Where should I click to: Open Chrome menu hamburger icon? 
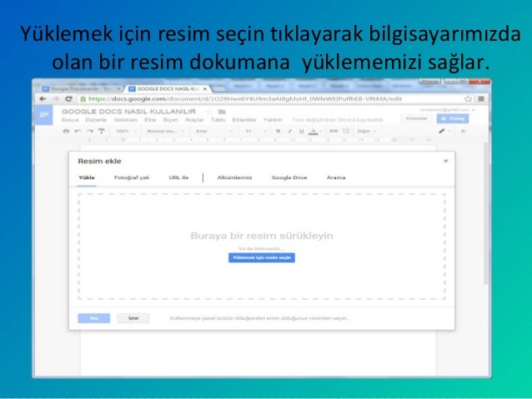(481, 98)
